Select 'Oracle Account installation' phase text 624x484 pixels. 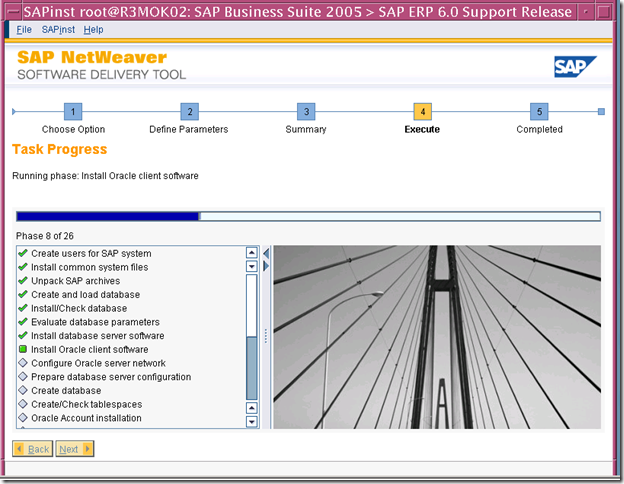tap(86, 418)
